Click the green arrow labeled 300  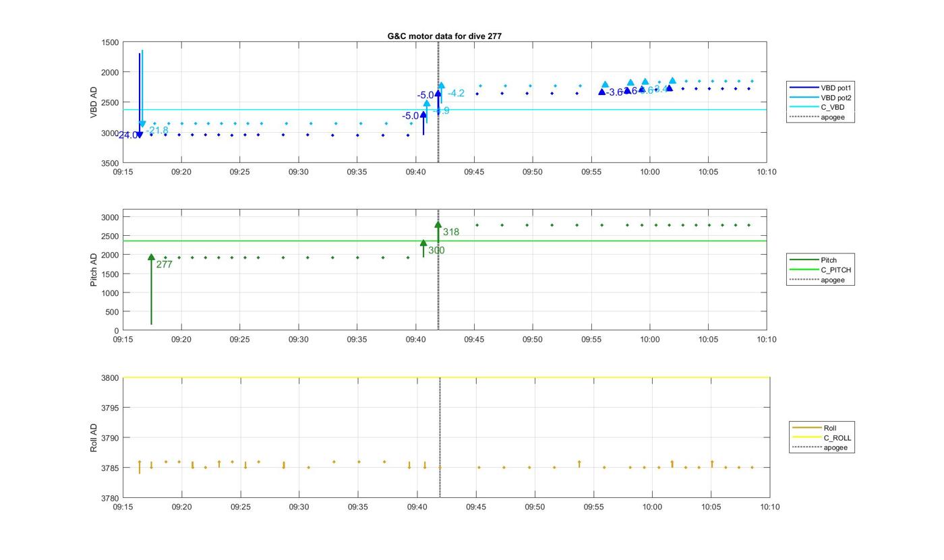coord(423,249)
